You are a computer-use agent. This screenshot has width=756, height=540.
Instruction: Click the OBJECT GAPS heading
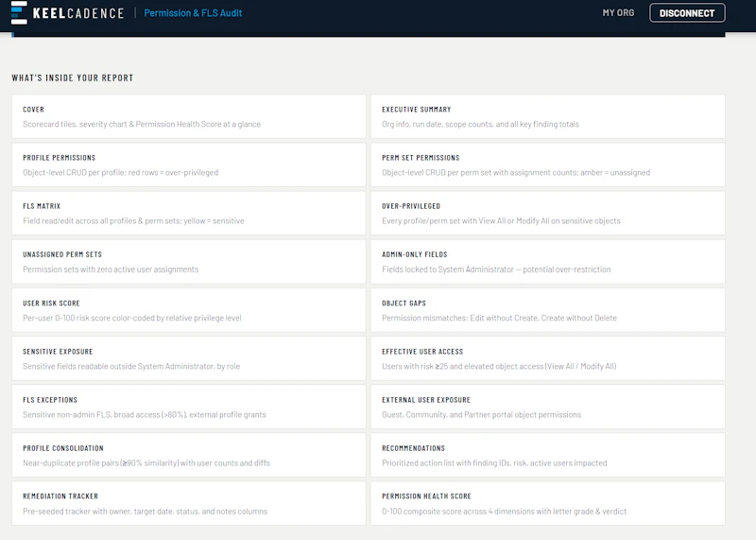click(404, 303)
